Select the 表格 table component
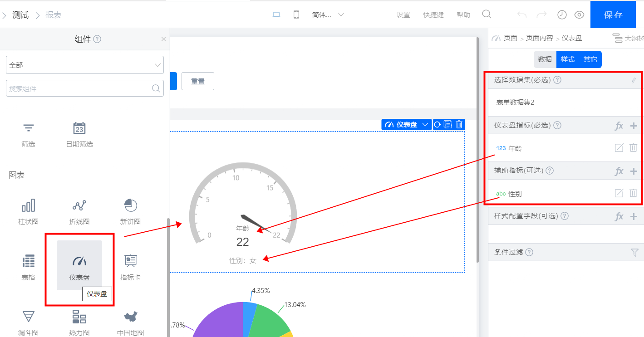Viewport: 644px width, 337px height. (x=28, y=268)
